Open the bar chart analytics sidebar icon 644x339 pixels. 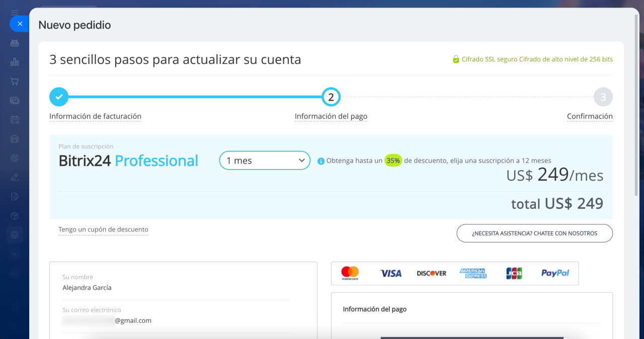click(15, 62)
